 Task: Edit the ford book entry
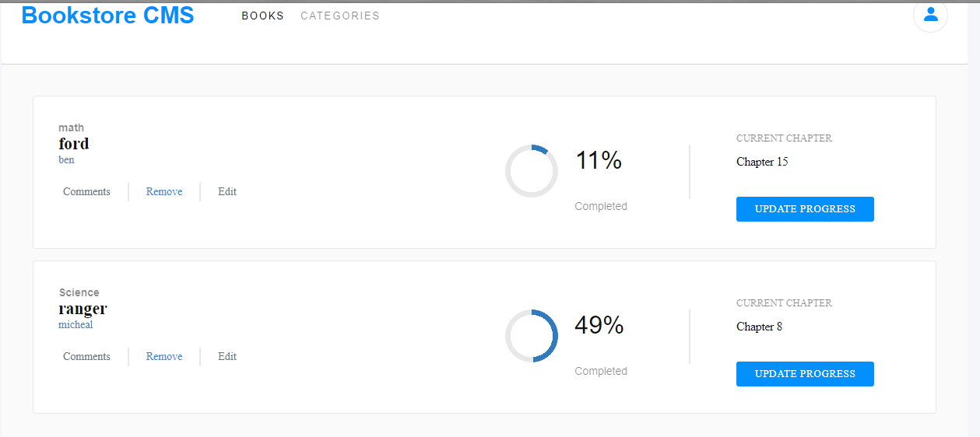(227, 192)
